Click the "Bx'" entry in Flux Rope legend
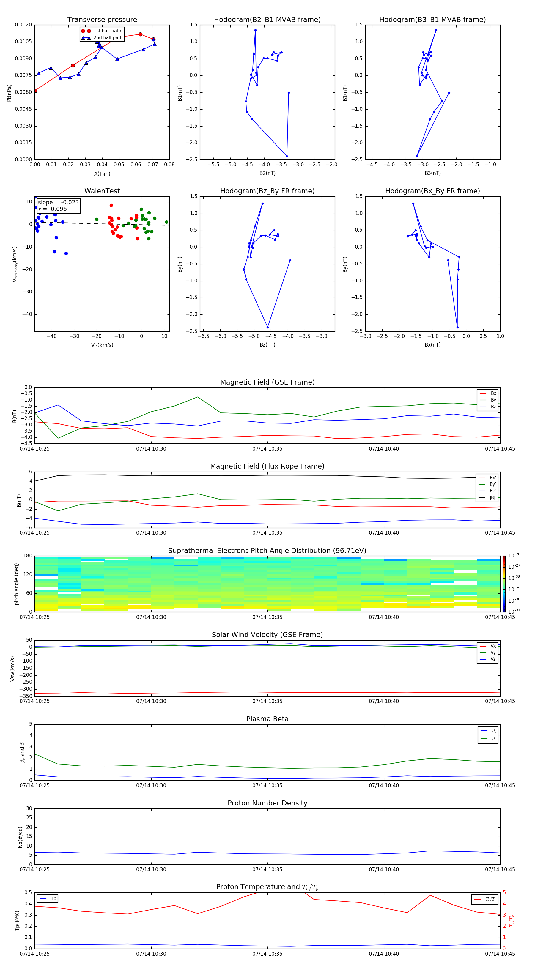Screen dimensions: 535x980 [487, 478]
